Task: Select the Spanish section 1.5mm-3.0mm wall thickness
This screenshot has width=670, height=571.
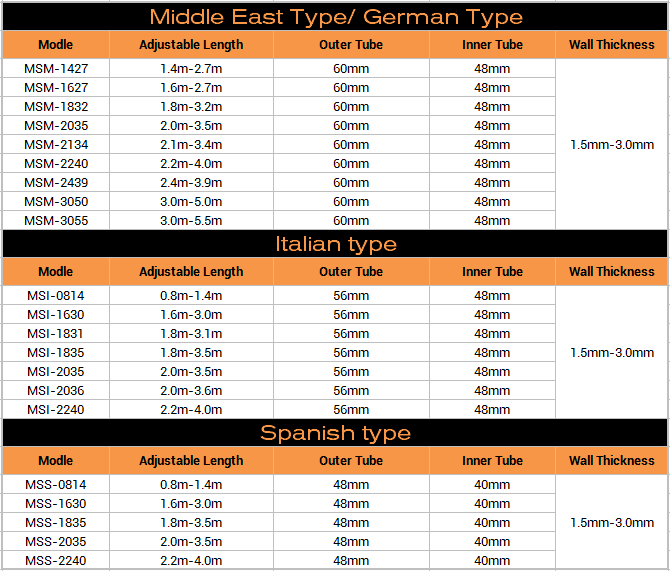Action: (x=611, y=523)
